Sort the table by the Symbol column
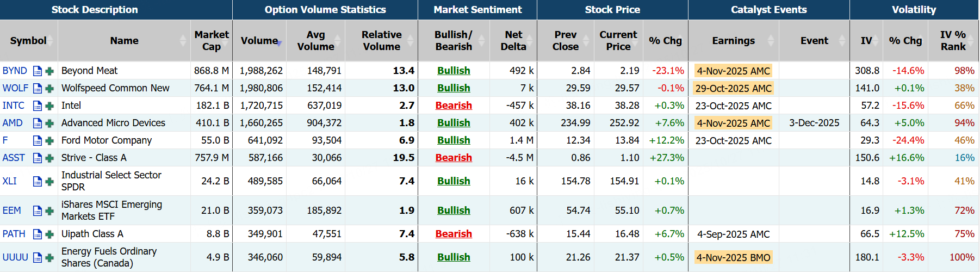The width and height of the screenshot is (980, 272). pyautogui.click(x=28, y=41)
